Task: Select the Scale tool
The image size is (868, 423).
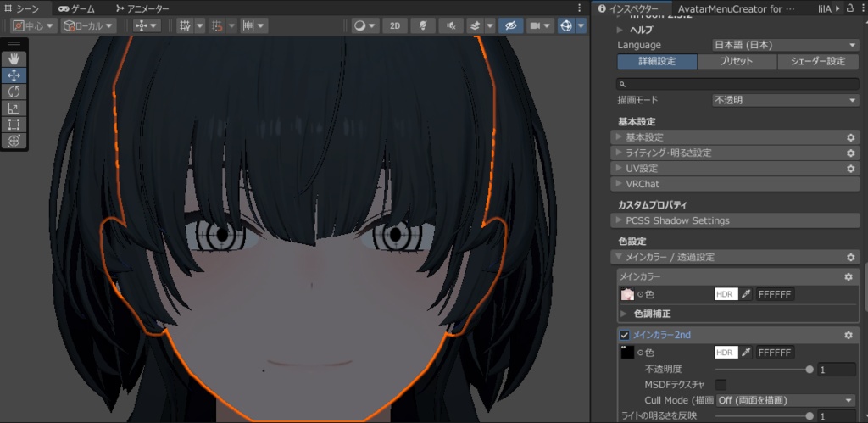Action: tap(14, 108)
